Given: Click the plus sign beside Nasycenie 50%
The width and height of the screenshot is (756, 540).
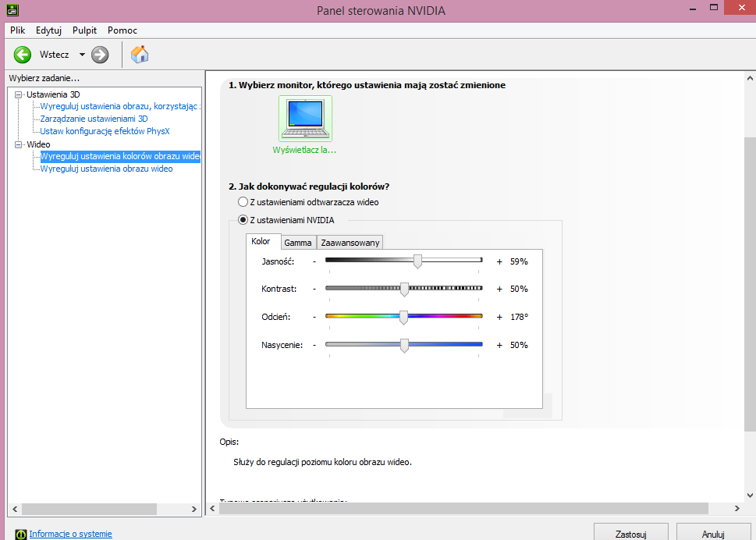Looking at the screenshot, I should 499,345.
